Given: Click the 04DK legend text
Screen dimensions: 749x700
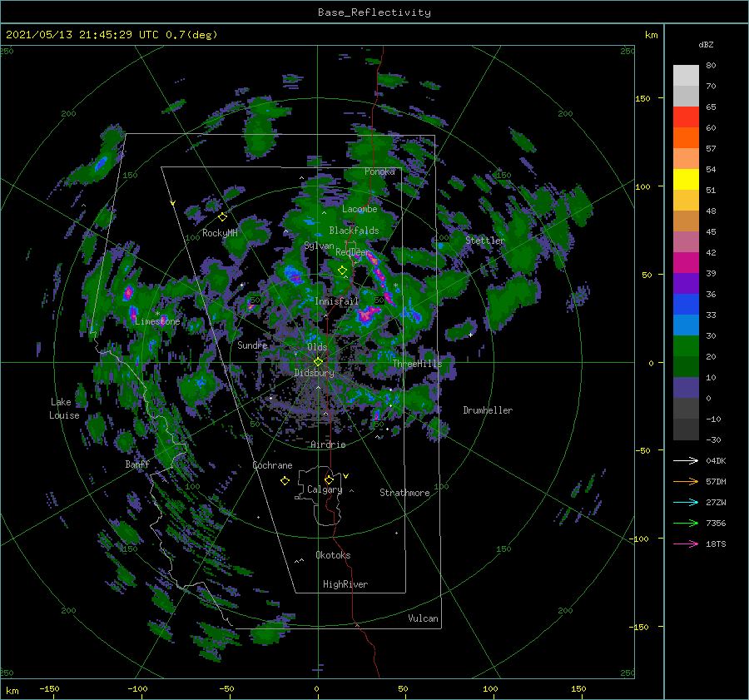Looking at the screenshot, I should pyautogui.click(x=716, y=460).
